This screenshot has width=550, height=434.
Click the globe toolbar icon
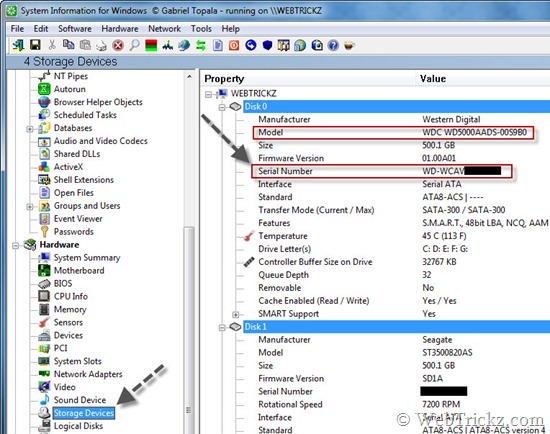(x=184, y=45)
